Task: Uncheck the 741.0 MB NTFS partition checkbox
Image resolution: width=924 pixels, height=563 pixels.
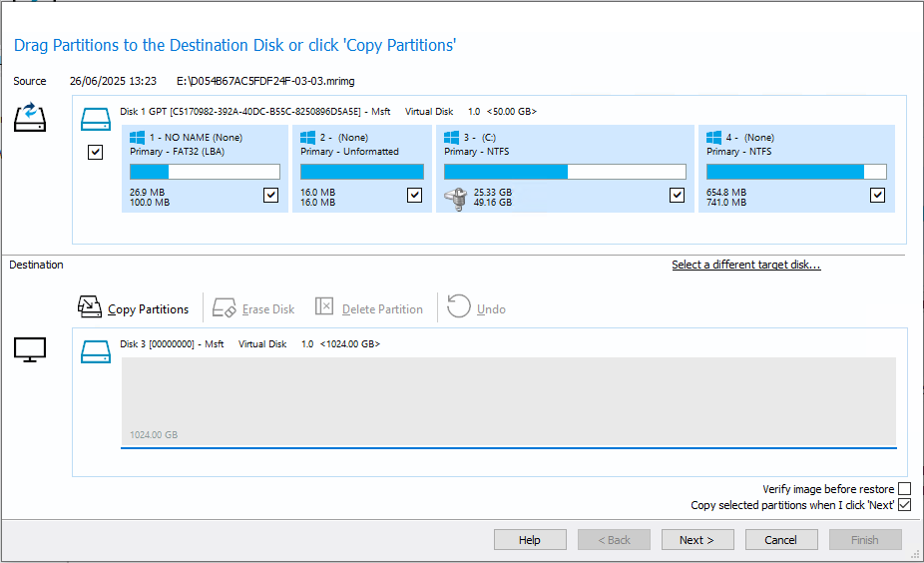Action: coord(877,195)
